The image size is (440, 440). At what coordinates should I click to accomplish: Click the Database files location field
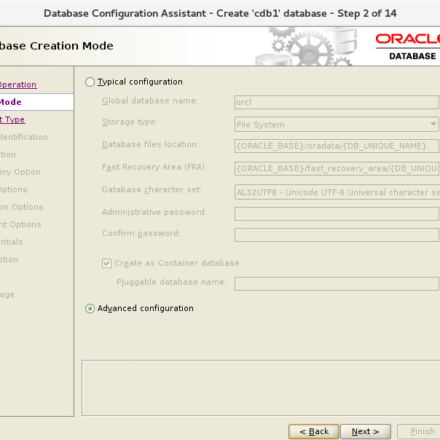pos(336,146)
